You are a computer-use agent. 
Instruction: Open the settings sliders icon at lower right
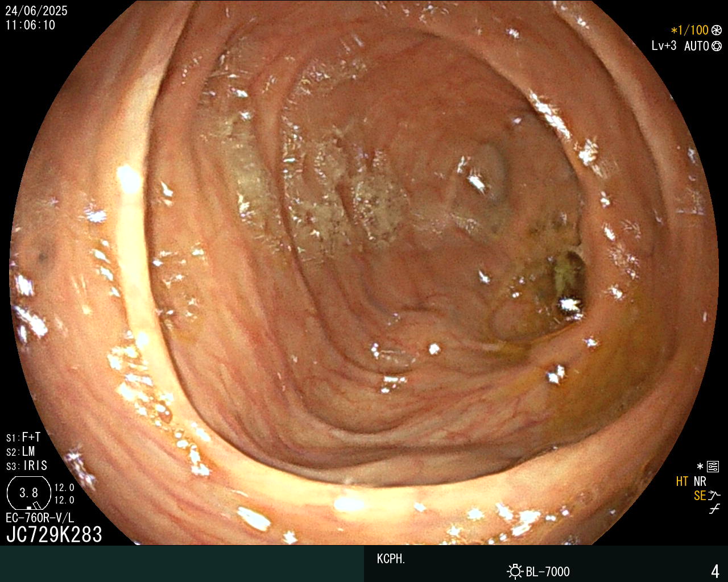[x=713, y=467]
